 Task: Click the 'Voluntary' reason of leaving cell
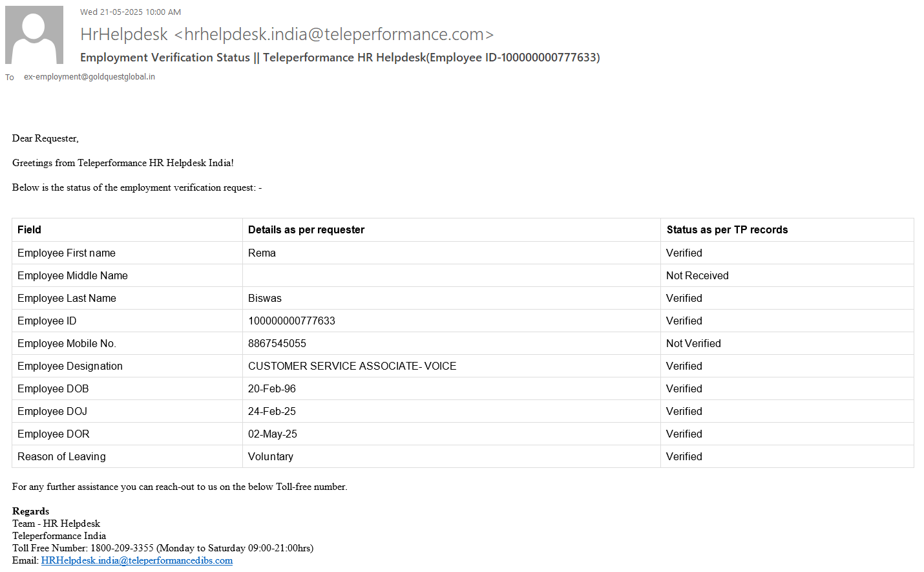[271, 456]
